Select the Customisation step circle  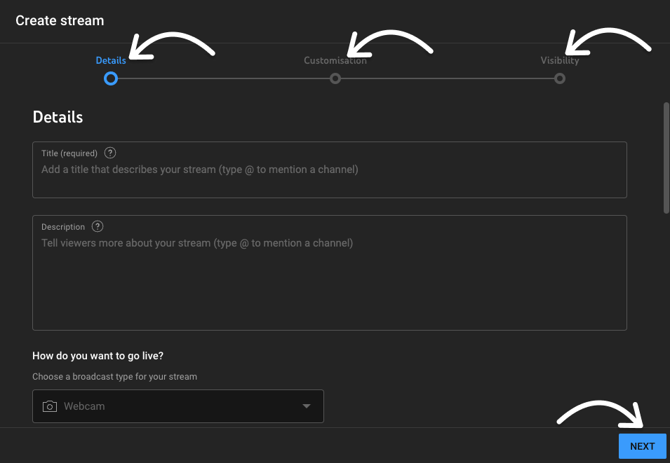pyautogui.click(x=335, y=79)
